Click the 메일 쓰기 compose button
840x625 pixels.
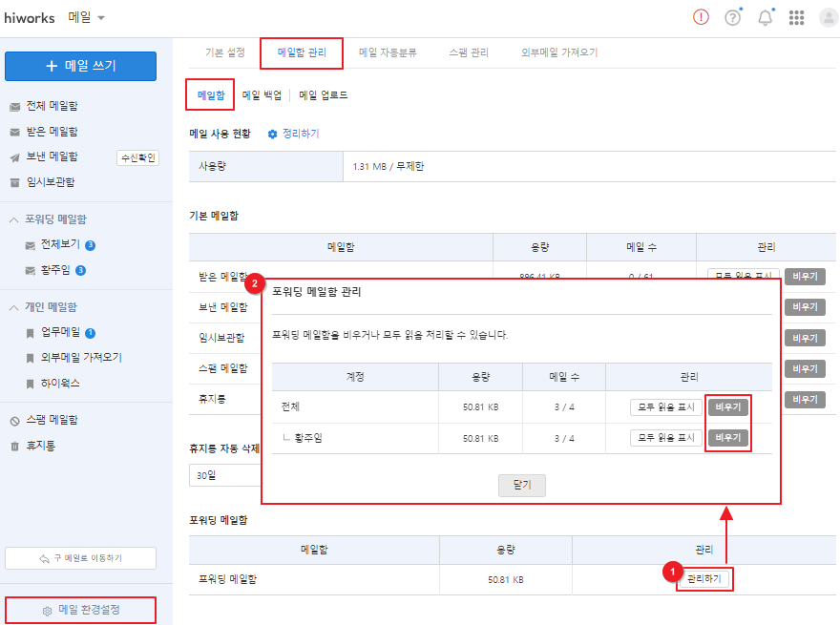[80, 66]
